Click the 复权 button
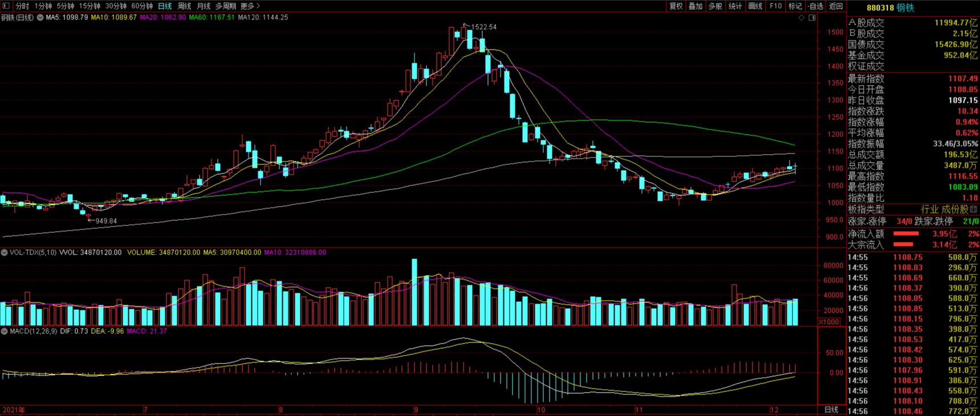This screenshot has width=980, height=416. (676, 6)
